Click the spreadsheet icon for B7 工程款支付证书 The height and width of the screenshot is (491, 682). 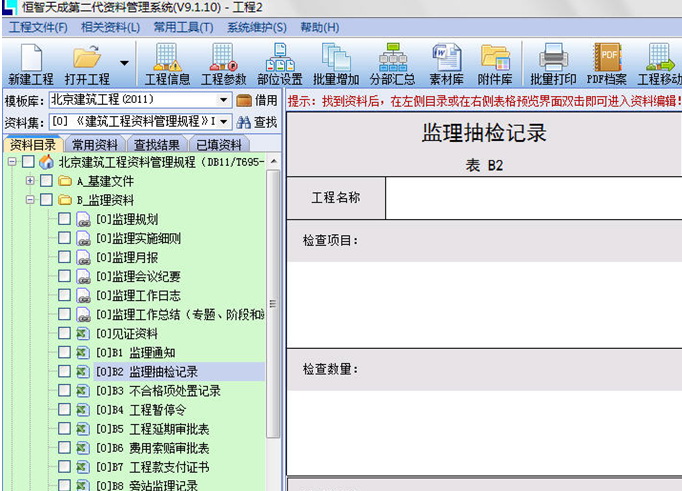[83, 467]
